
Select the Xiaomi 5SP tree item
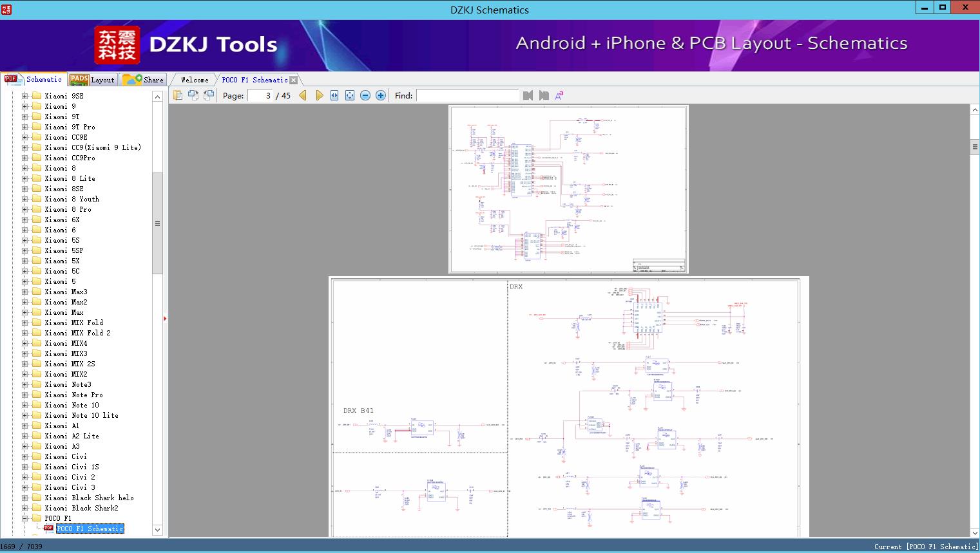pyautogui.click(x=64, y=250)
